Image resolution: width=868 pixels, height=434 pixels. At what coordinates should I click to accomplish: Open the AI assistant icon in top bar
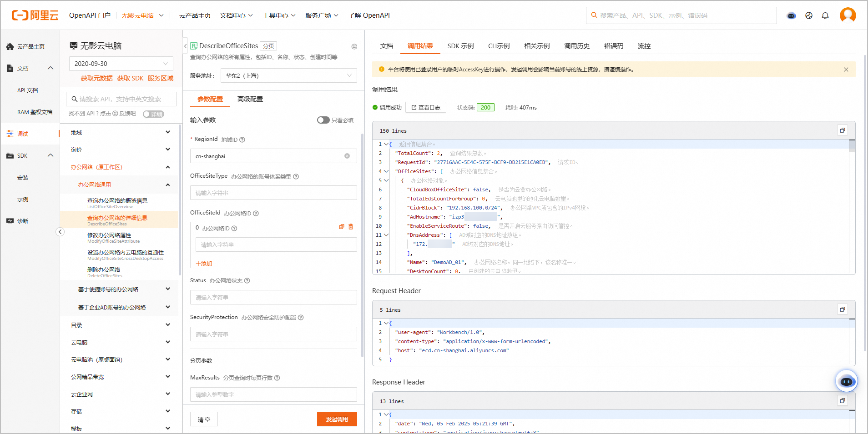coord(792,15)
